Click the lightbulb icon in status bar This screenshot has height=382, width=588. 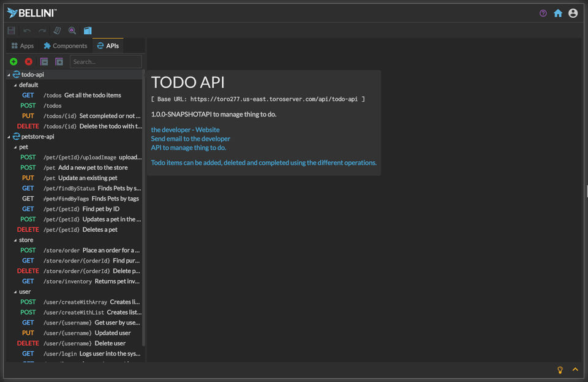click(559, 370)
